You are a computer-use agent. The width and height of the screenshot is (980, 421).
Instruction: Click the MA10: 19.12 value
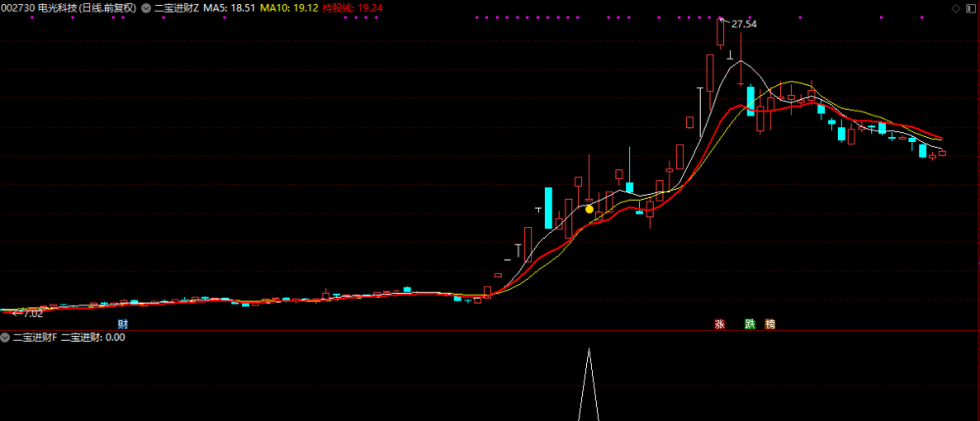289,8
